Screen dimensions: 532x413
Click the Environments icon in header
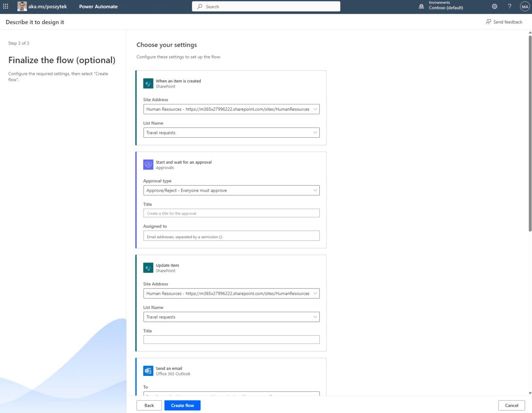[x=422, y=7]
